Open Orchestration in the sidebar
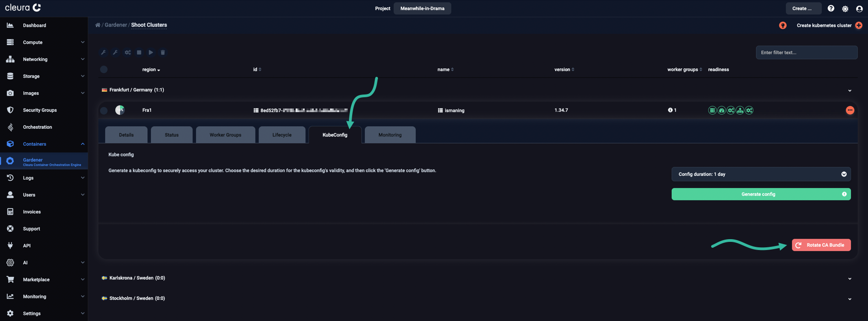The width and height of the screenshot is (868, 321). (44, 127)
